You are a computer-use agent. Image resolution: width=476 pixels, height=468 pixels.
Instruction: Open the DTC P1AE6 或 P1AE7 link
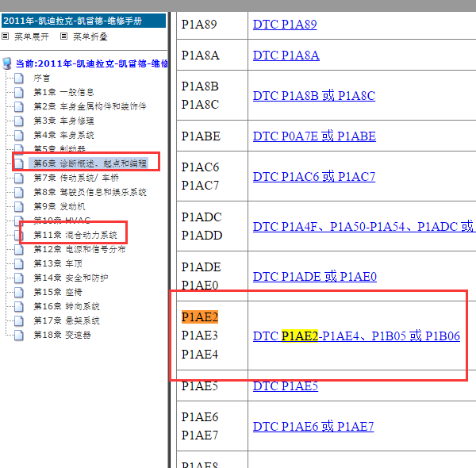point(313,427)
